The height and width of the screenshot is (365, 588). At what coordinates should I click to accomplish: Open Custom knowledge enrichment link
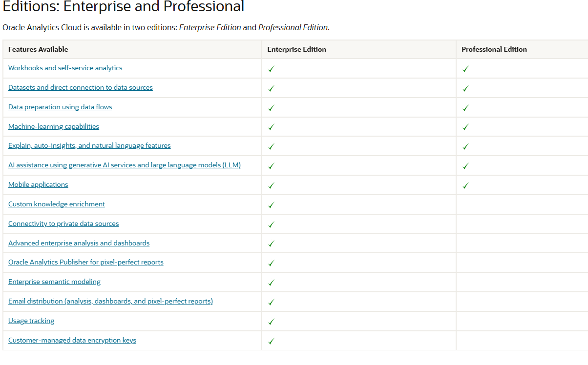[x=57, y=204]
